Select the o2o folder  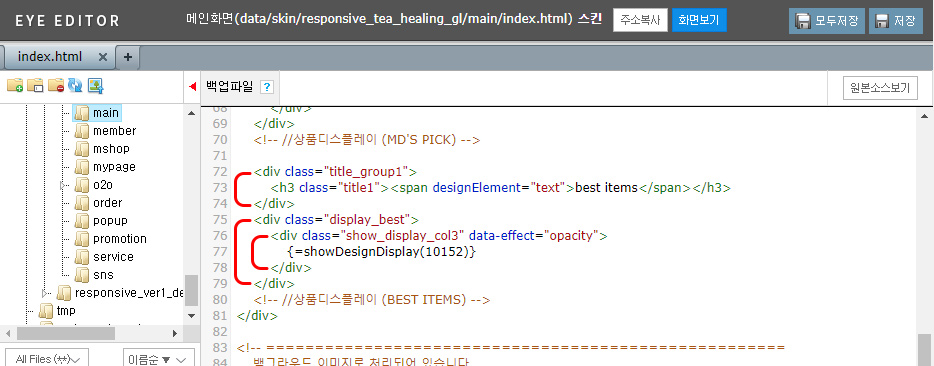102,185
